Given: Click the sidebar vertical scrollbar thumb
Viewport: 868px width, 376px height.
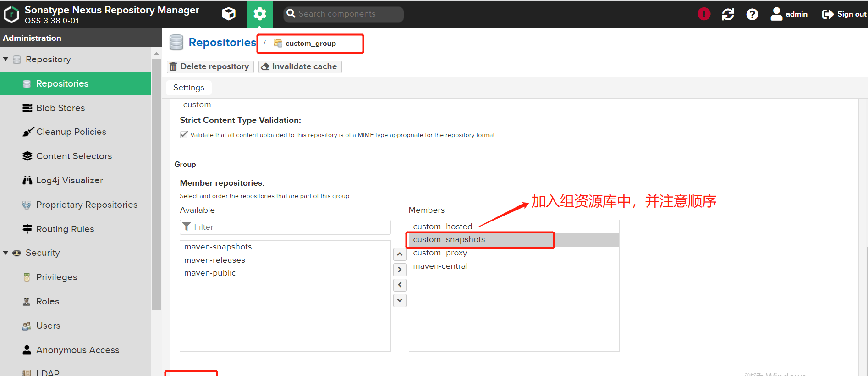Looking at the screenshot, I should tap(156, 184).
